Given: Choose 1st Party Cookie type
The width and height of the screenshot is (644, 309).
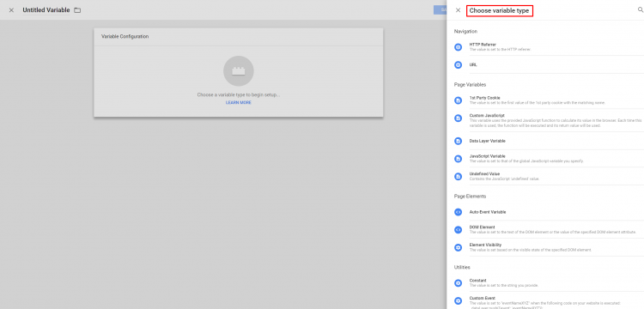Looking at the screenshot, I should point(484,98).
